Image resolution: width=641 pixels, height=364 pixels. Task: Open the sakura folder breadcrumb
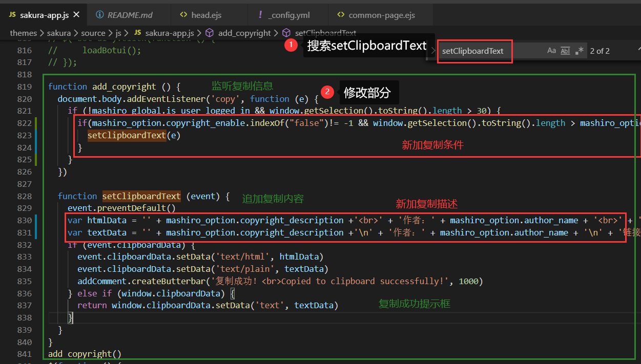[x=59, y=33]
